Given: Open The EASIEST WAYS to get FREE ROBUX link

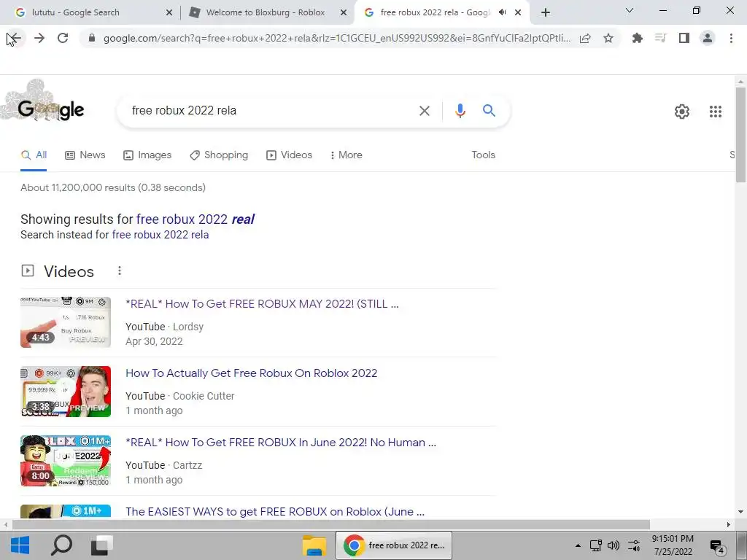Looking at the screenshot, I should [x=275, y=512].
